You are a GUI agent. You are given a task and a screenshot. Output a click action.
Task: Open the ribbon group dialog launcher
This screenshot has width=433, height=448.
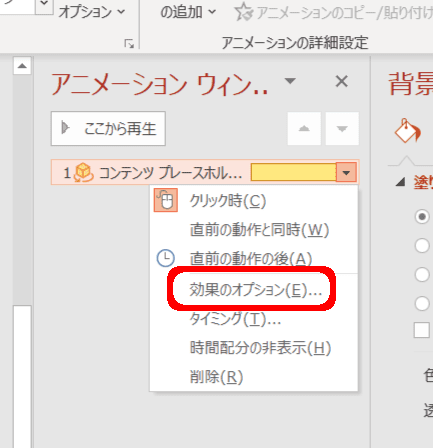[x=129, y=43]
